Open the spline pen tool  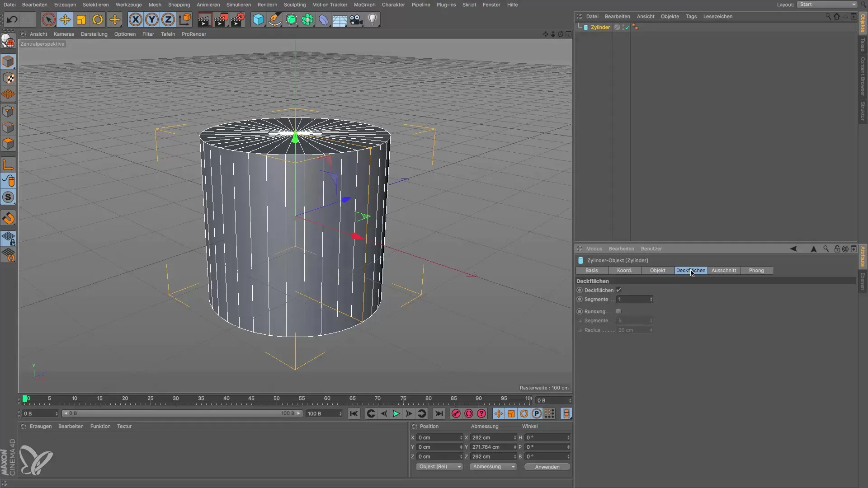point(274,19)
